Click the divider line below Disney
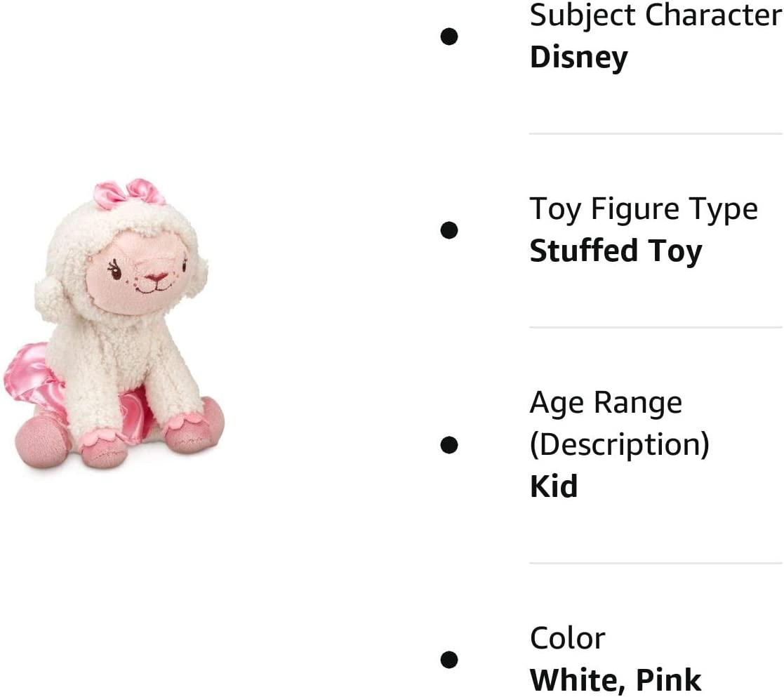The image size is (784, 697). [656, 133]
